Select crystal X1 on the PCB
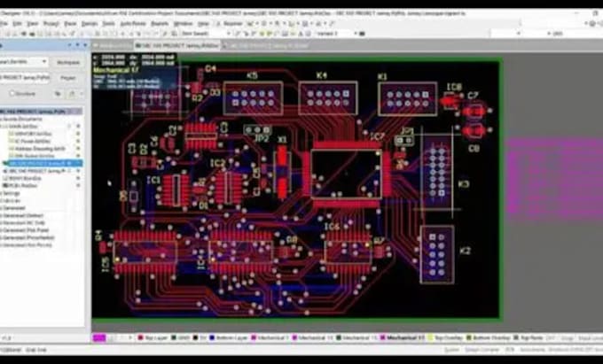This screenshot has height=364, width=603. tap(282, 173)
